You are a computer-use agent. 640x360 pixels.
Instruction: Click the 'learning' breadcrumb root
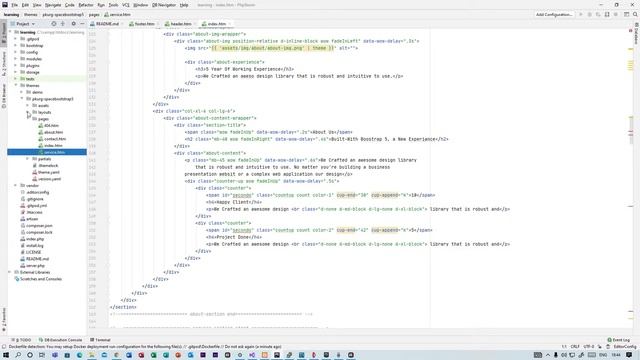pos(11,14)
